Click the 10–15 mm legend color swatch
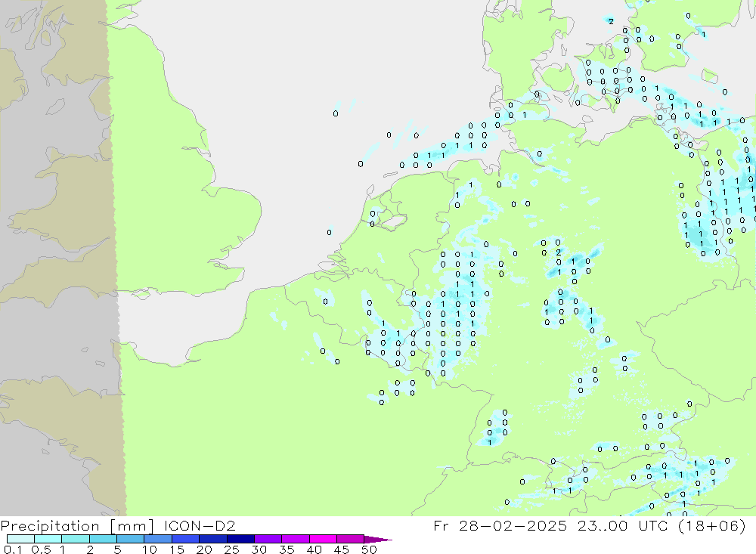Viewport: 756px width, 554px height. [158, 539]
